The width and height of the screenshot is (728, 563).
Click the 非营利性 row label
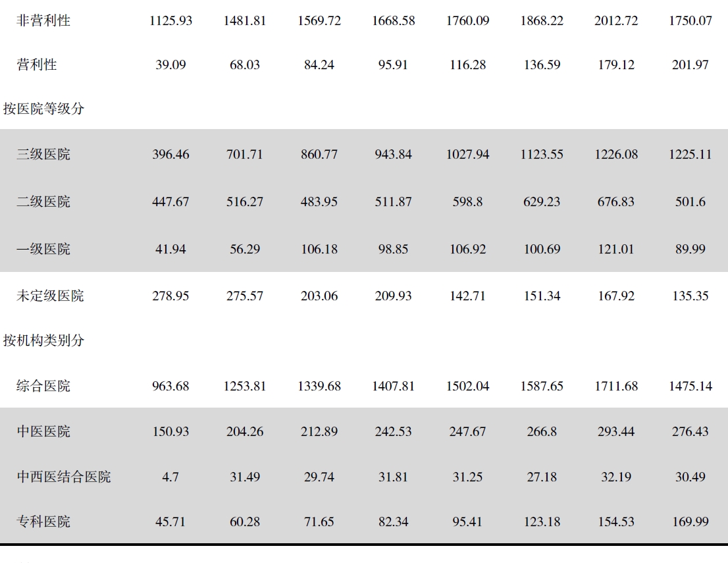coord(43,20)
